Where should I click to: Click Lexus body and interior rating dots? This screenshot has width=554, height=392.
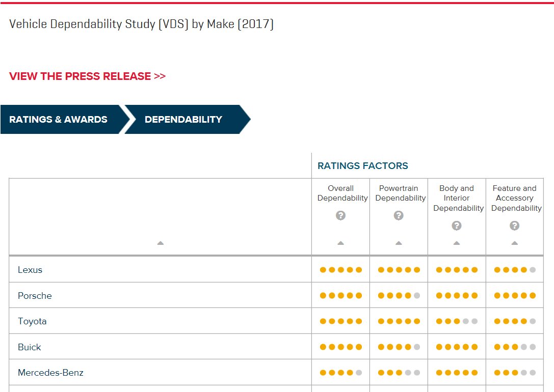[457, 270]
